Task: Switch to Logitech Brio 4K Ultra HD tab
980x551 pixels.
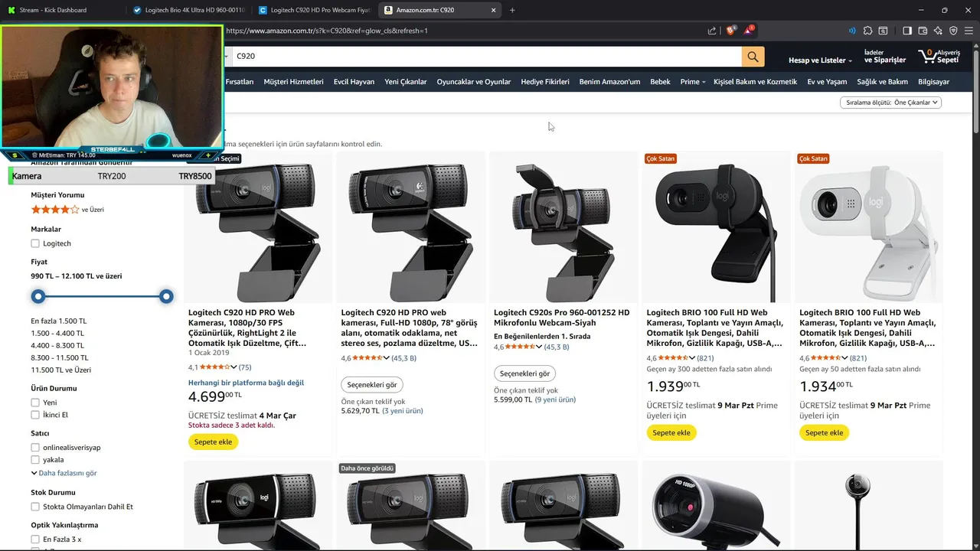Action: tap(188, 10)
